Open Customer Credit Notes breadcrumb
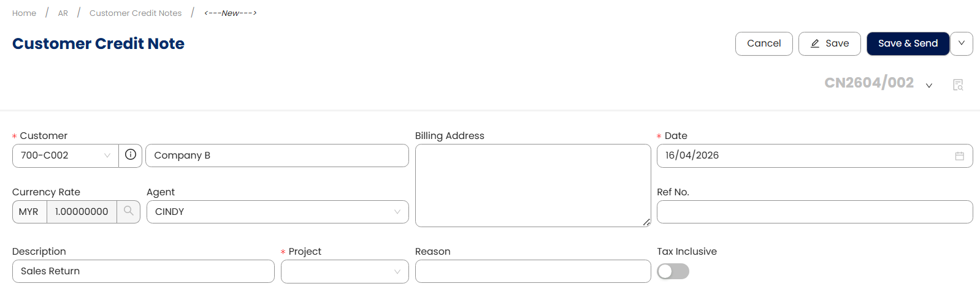This screenshot has width=980, height=289. 136,13
